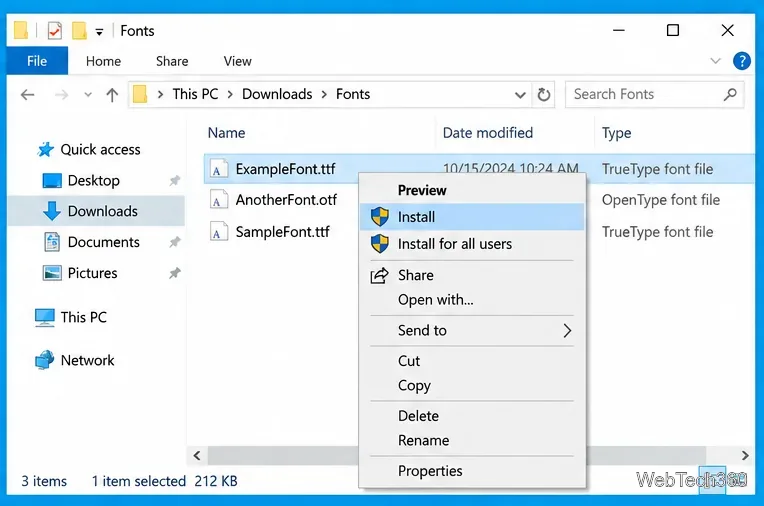The width and height of the screenshot is (764, 506).
Task: Open Properties from the context menu
Action: coord(430,471)
